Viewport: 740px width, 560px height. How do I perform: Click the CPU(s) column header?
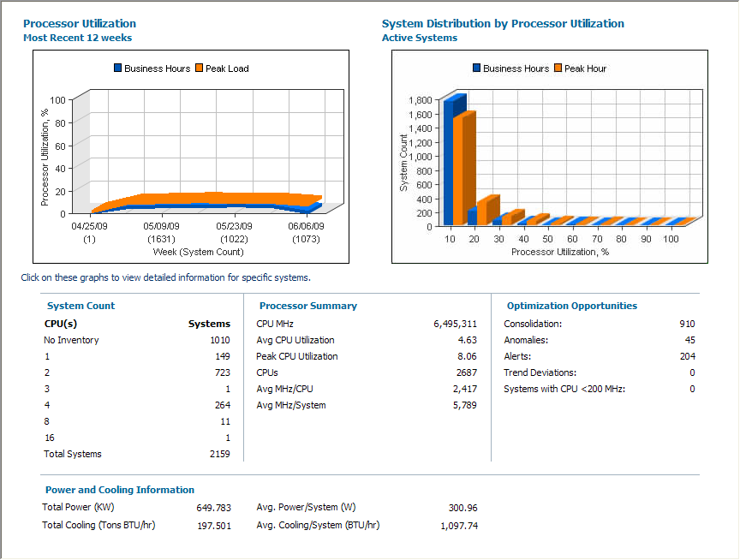[61, 324]
